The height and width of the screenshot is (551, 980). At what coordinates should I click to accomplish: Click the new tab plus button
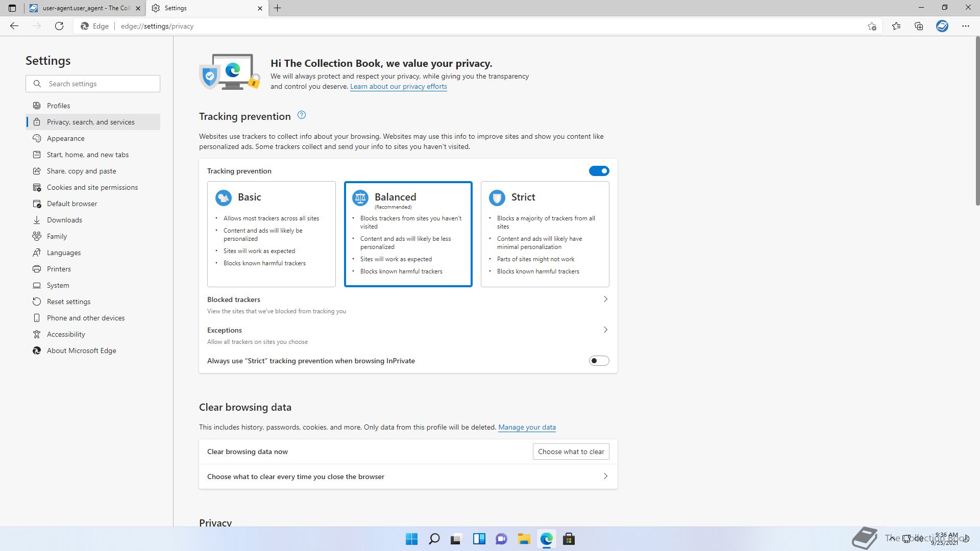point(278,8)
